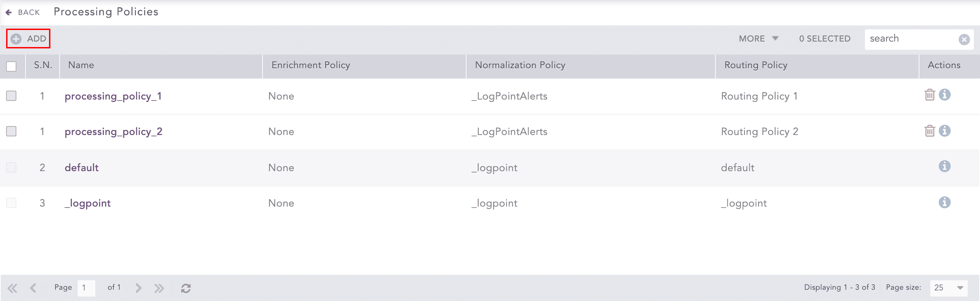Refresh the policy list

coord(186,288)
